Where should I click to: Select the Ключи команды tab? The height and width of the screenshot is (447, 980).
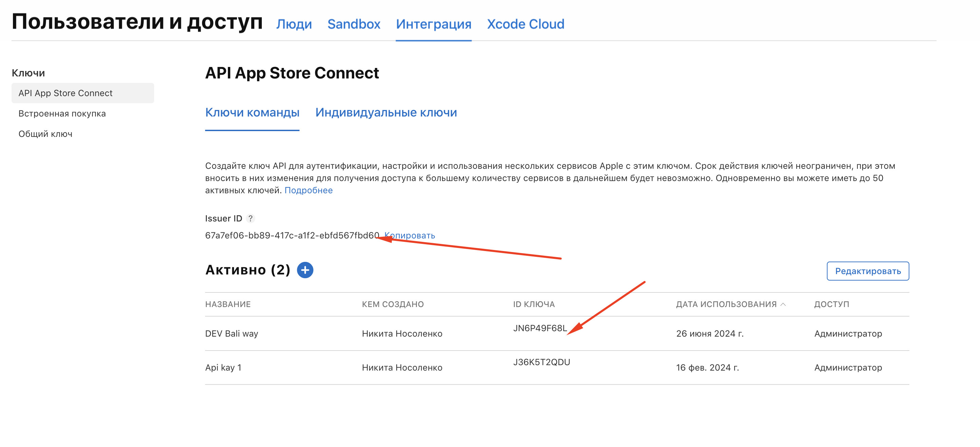click(x=252, y=113)
